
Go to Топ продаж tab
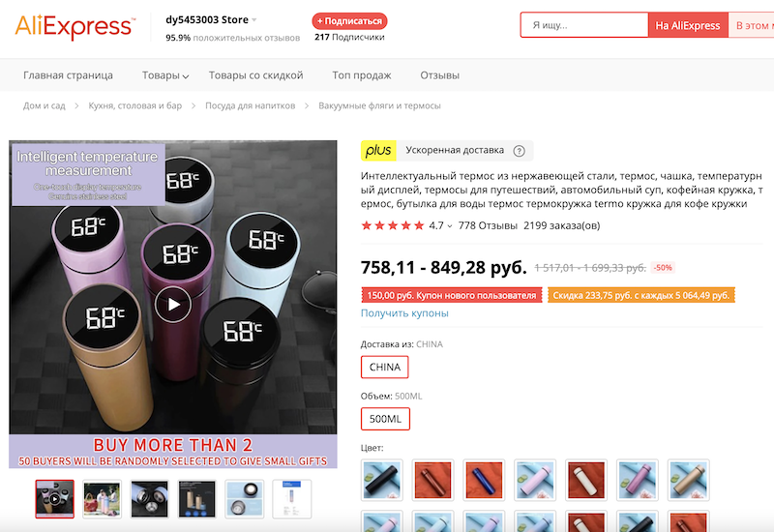click(361, 75)
